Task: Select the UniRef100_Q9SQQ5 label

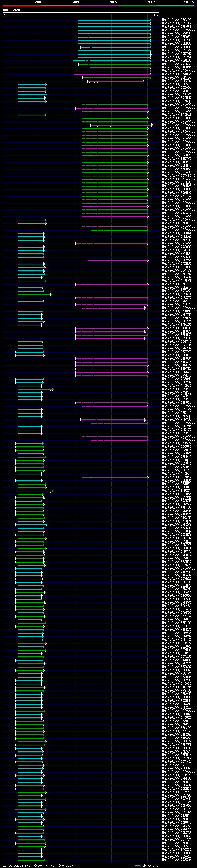Action: click(x=177, y=247)
